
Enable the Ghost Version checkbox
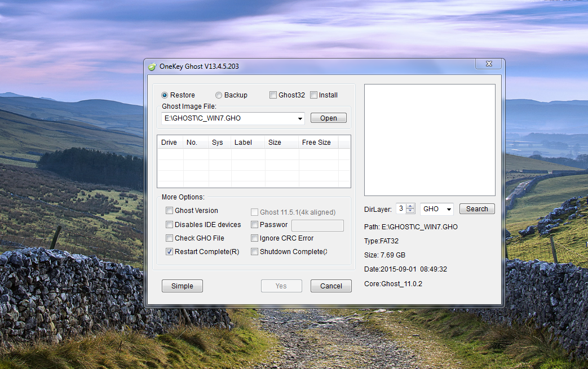(170, 211)
